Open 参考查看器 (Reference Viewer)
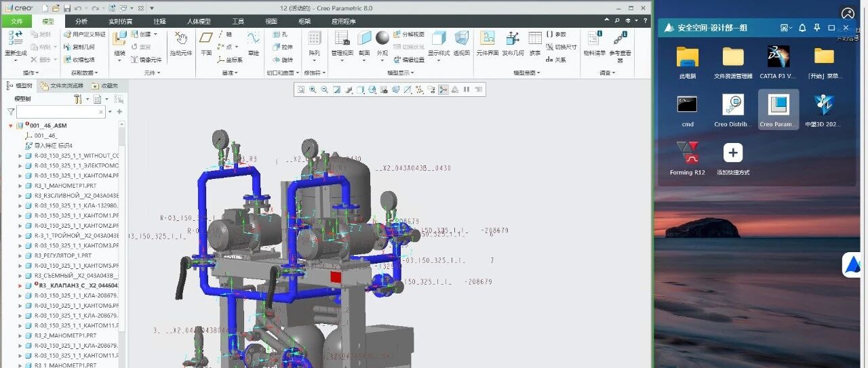Viewport: 868px width, 368px height. (620, 46)
